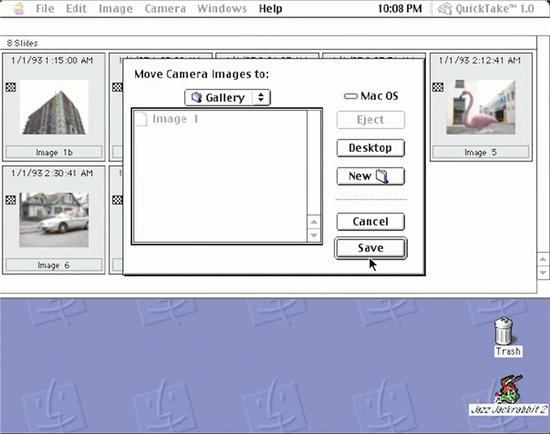This screenshot has width=550, height=434.
Task: Click the Cancel button
Action: click(370, 221)
